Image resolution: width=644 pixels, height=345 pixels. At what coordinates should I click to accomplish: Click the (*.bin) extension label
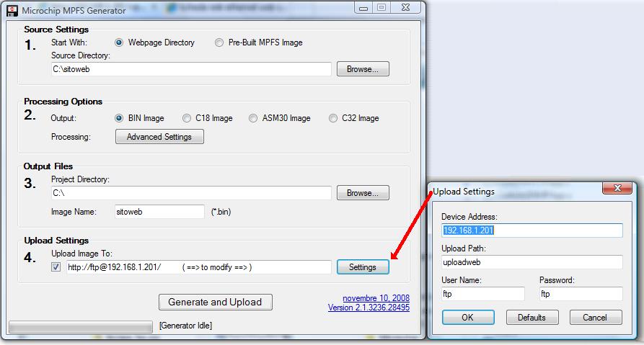221,212
